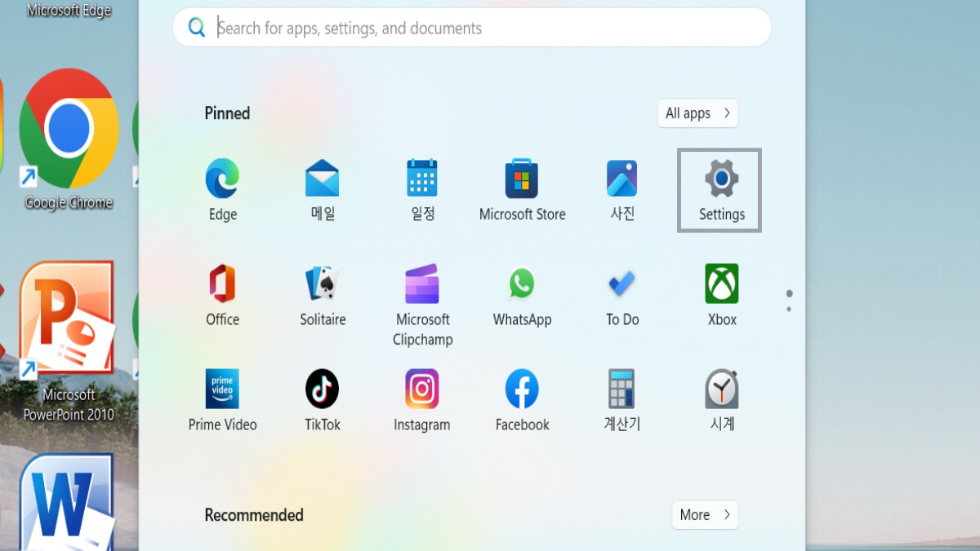Open the 계산기 calculator app
Image resolution: width=980 pixels, height=551 pixels.
(622, 400)
